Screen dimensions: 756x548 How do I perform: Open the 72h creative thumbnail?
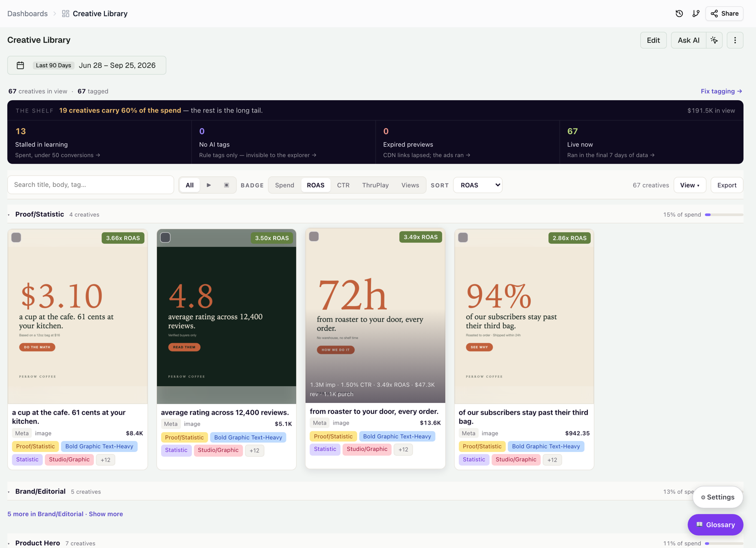(x=375, y=315)
